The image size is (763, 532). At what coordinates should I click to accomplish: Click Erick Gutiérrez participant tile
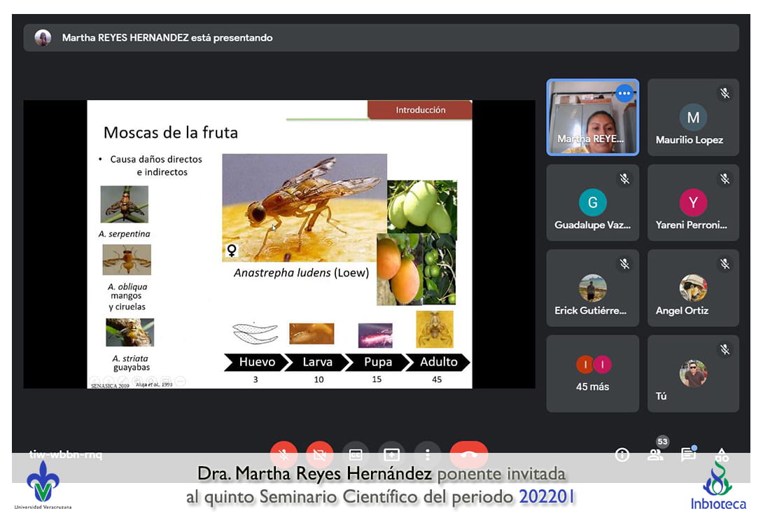point(592,288)
